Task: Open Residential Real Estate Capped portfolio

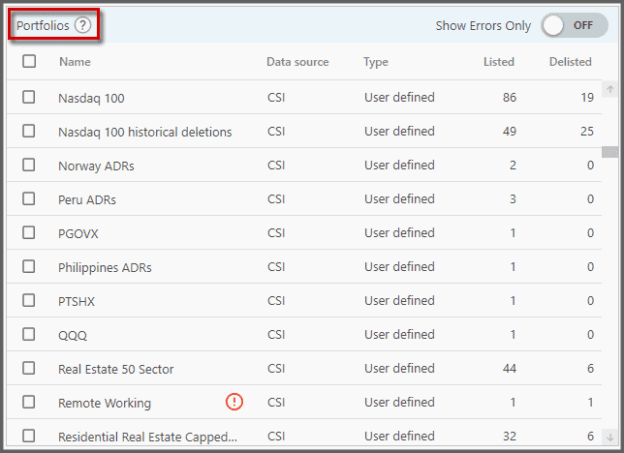Action: (x=148, y=437)
